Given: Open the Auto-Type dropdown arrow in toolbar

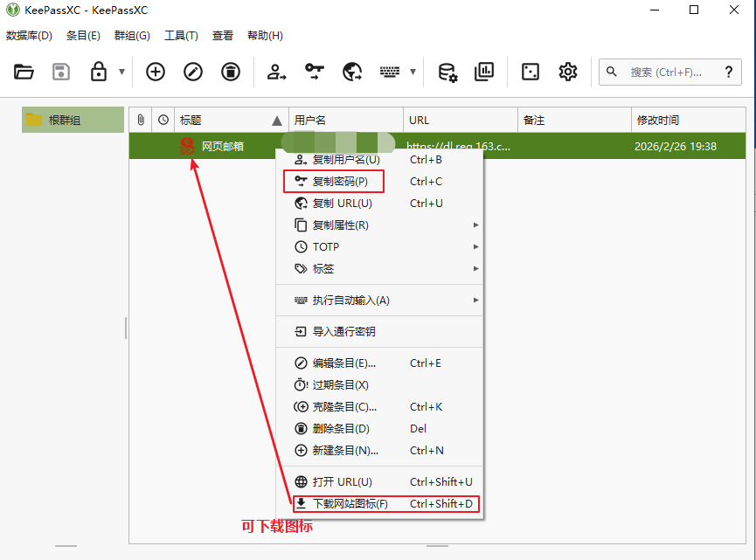Looking at the screenshot, I should click(x=413, y=72).
